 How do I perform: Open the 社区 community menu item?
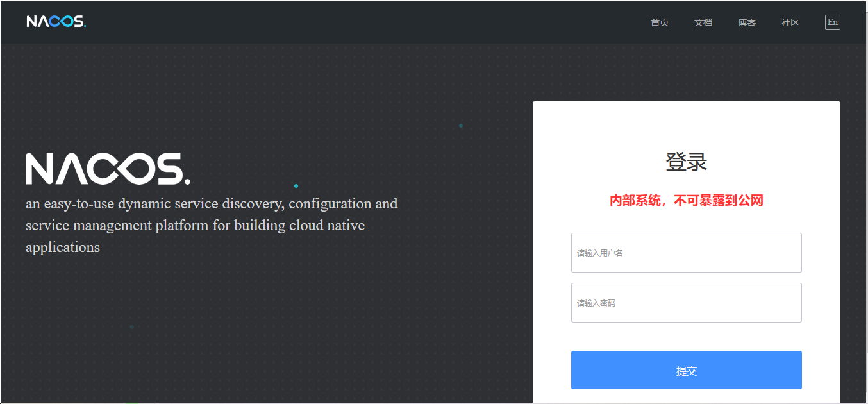pos(790,22)
